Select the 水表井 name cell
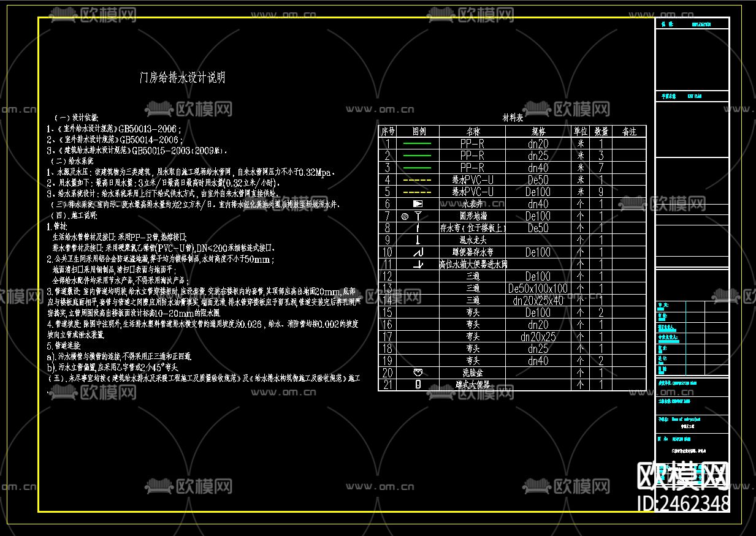The width and height of the screenshot is (756, 536). coord(473,203)
